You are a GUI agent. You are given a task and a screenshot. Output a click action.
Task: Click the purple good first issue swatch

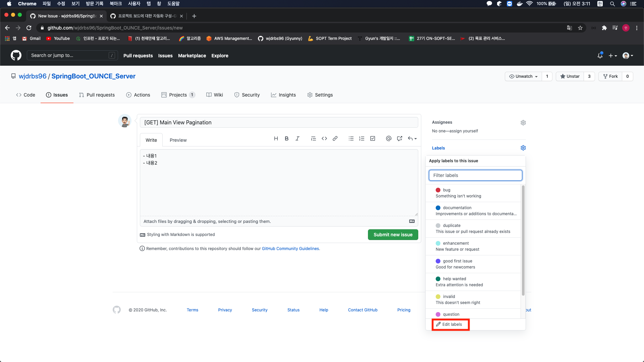coord(438,261)
